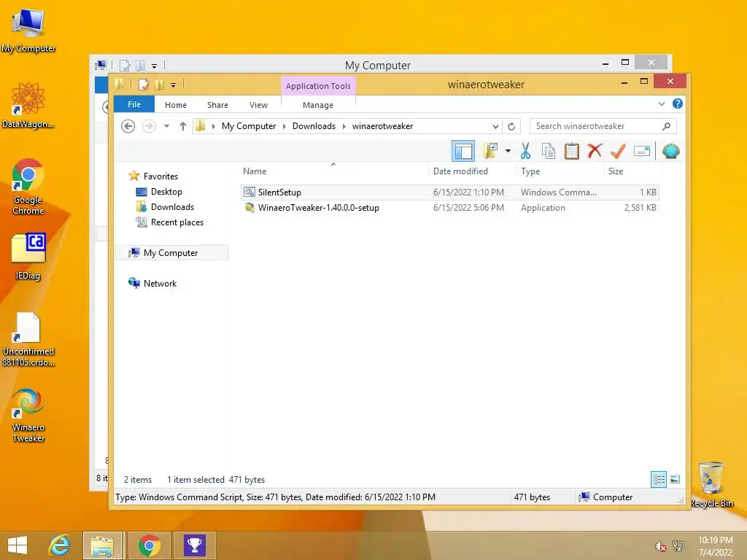Click the search magnifier icon

coord(667,126)
